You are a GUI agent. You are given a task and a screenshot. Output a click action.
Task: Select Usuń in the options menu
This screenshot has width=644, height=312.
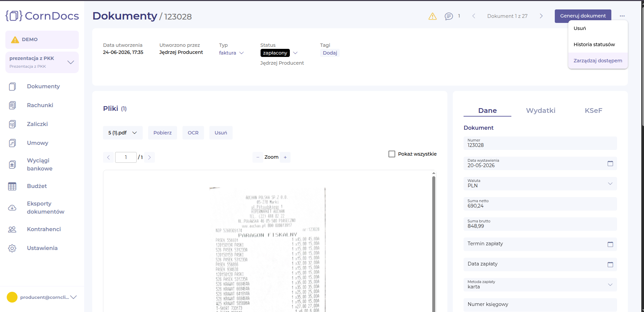pos(598,28)
